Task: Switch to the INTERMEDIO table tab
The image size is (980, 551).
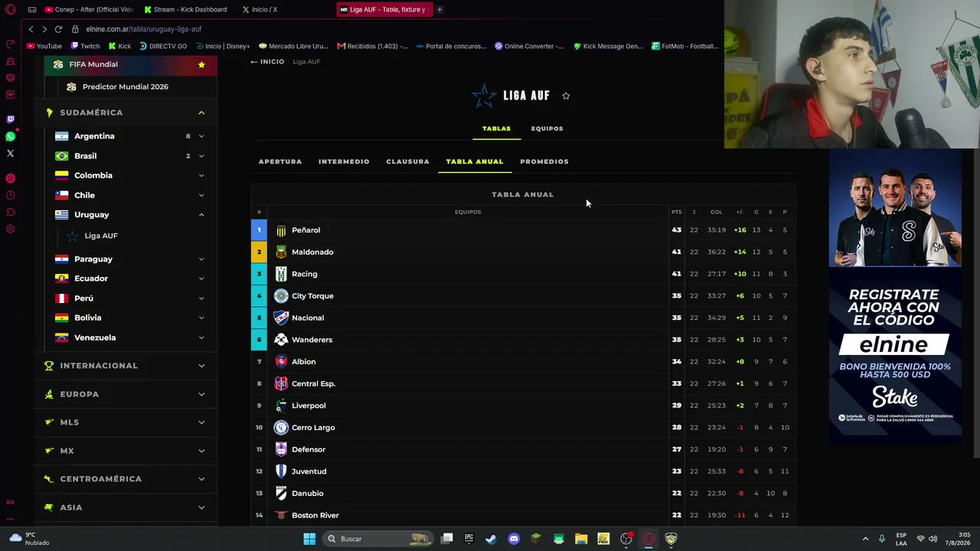Action: coord(344,161)
